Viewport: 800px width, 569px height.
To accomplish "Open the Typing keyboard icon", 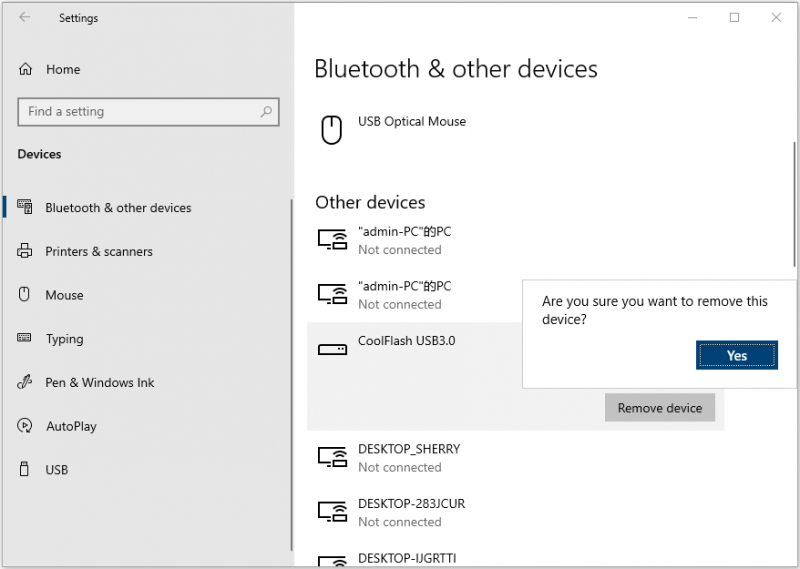I will click(x=24, y=338).
